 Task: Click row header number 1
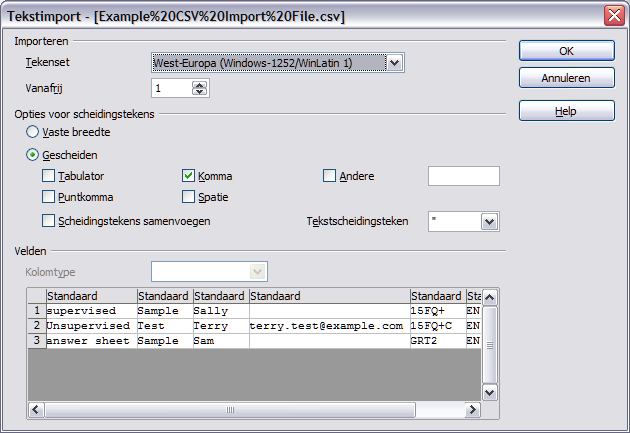[x=37, y=311]
